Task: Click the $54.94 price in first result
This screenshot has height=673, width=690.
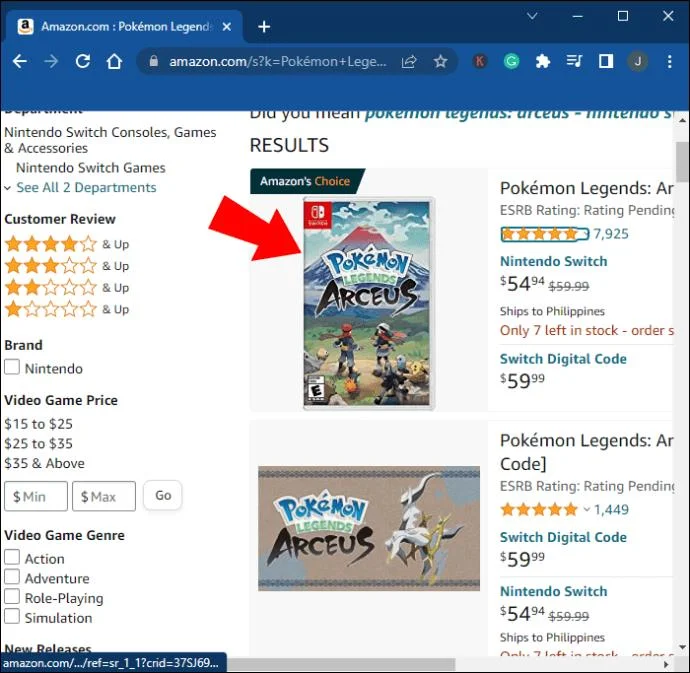Action: tap(522, 284)
